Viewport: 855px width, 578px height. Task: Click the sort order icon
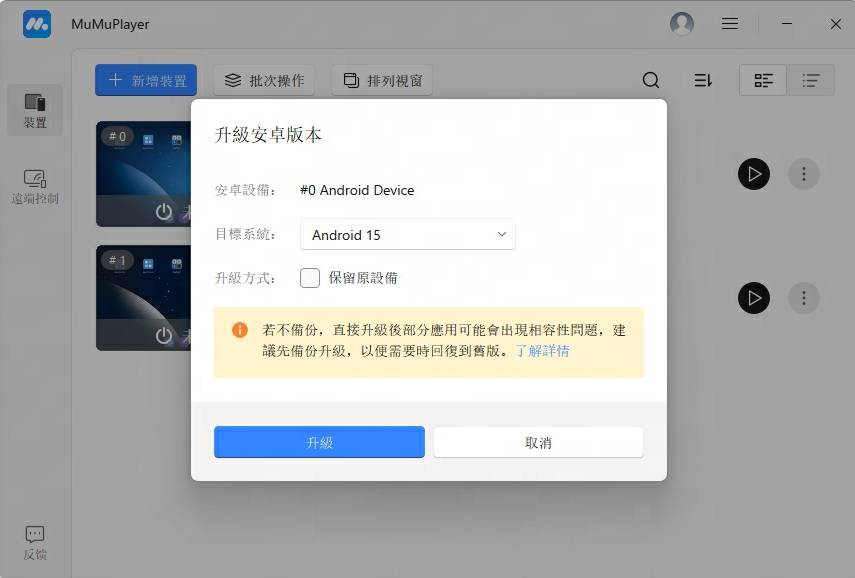703,80
